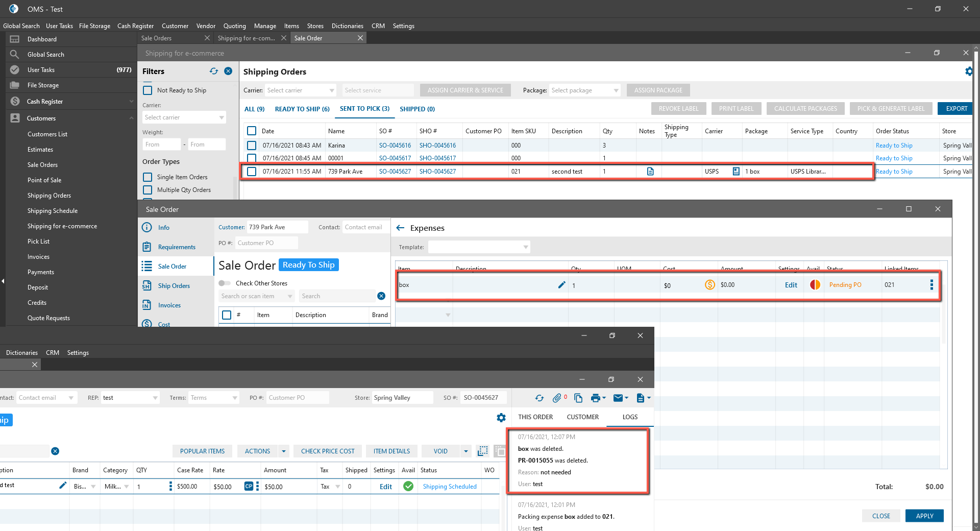This screenshot has width=980, height=531.
Task: Collapse Customers sidebar section
Action: pyautogui.click(x=131, y=118)
